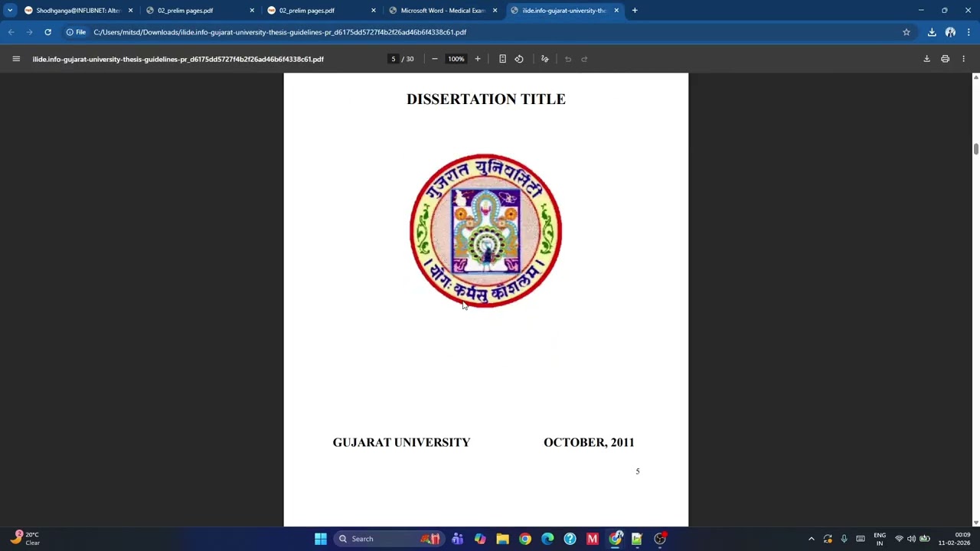Click the ENG IN language indicator
The height and width of the screenshot is (551, 980).
click(880, 539)
